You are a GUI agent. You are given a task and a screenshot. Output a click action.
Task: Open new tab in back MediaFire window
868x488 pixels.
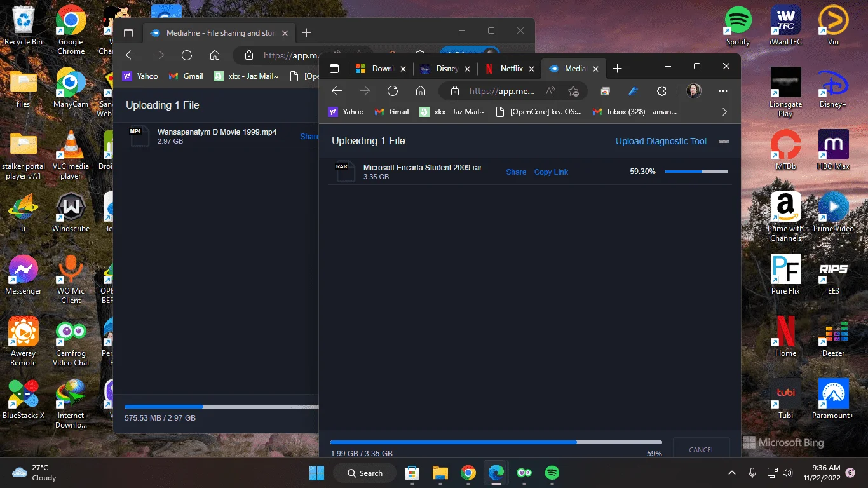pyautogui.click(x=306, y=32)
